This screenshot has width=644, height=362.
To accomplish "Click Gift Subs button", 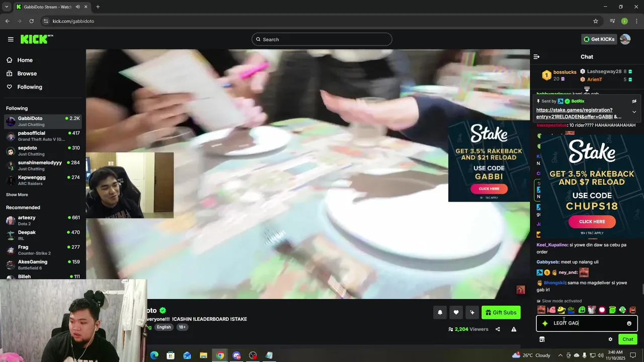I will pos(501,313).
